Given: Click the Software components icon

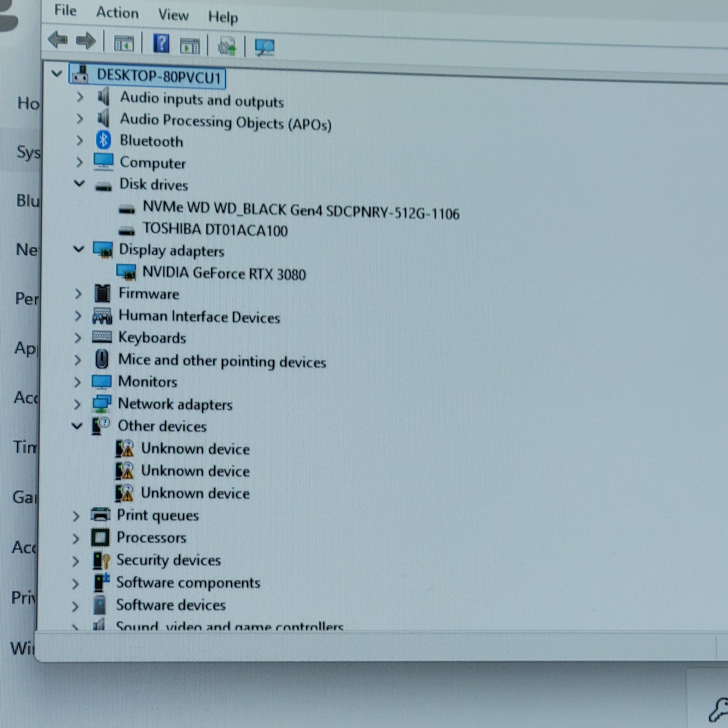Looking at the screenshot, I should click(101, 582).
